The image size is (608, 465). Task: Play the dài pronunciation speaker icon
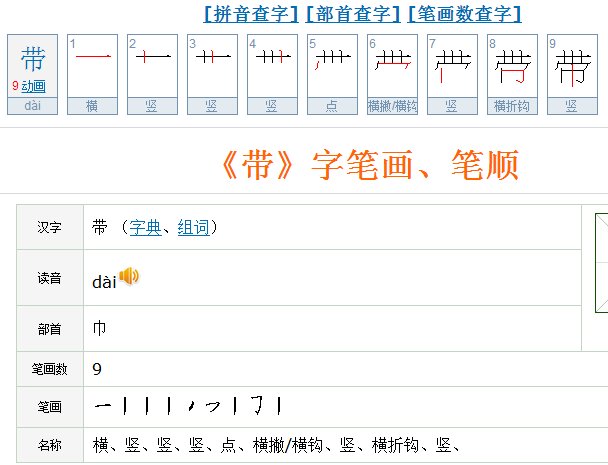tap(129, 276)
